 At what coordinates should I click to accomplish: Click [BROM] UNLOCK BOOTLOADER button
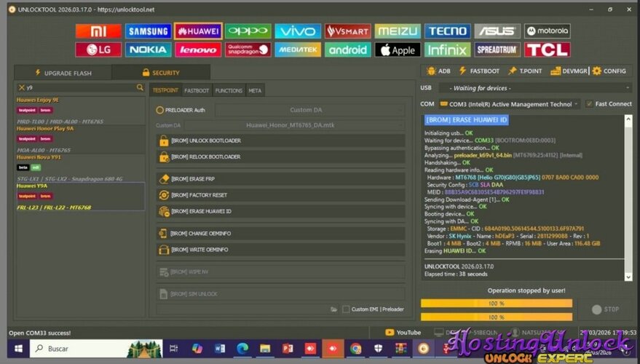[x=280, y=141]
